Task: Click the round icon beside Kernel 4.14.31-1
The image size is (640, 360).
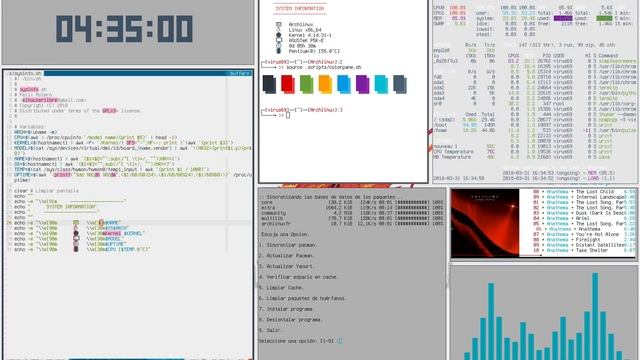Action: click(x=278, y=35)
